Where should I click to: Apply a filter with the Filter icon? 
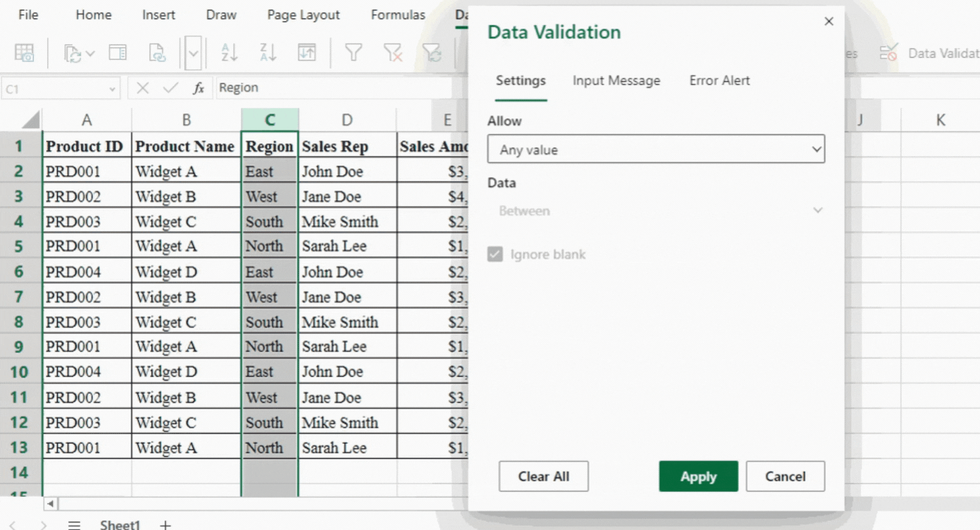pos(354,52)
